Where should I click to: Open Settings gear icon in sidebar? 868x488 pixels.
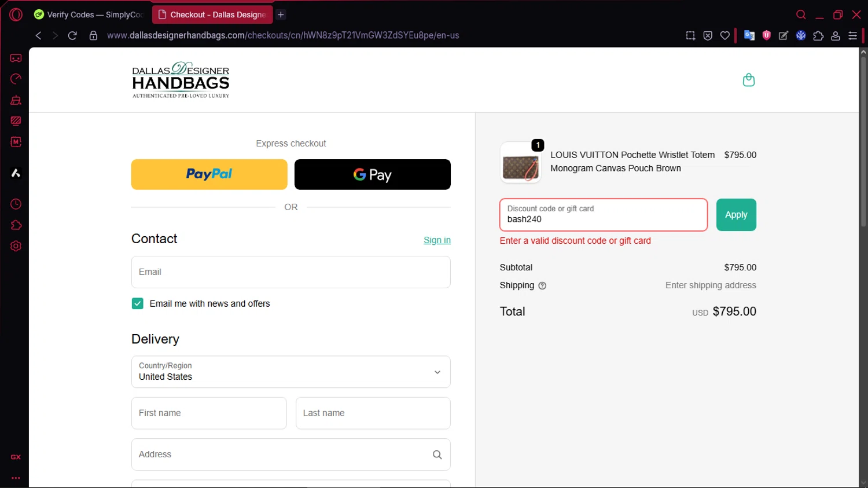16,246
